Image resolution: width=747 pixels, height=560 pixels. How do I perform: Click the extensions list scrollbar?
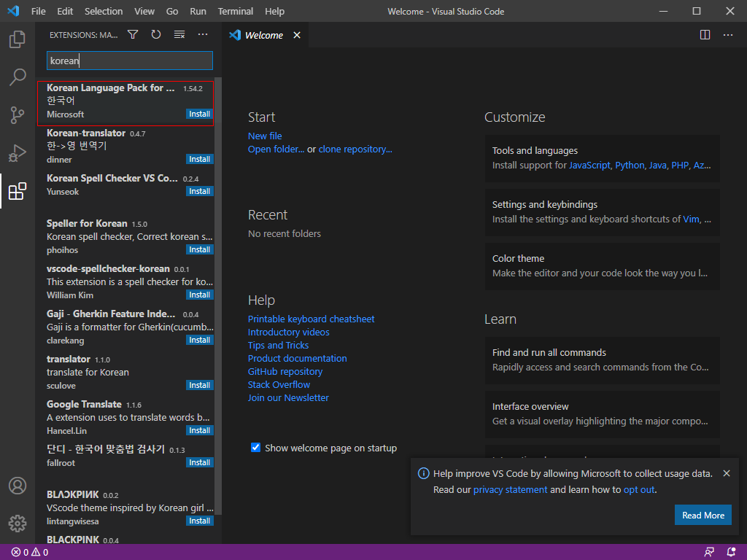pos(218,295)
